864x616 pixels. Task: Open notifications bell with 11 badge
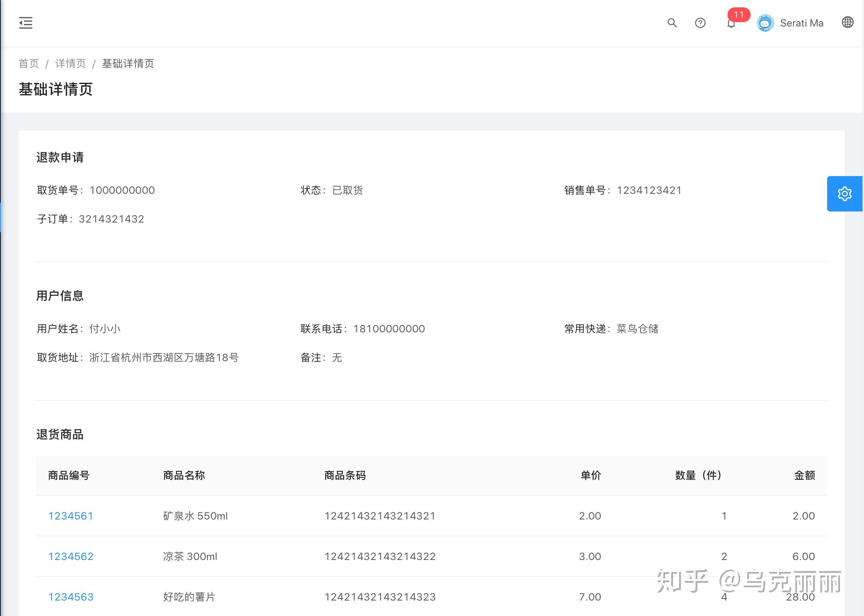(731, 24)
